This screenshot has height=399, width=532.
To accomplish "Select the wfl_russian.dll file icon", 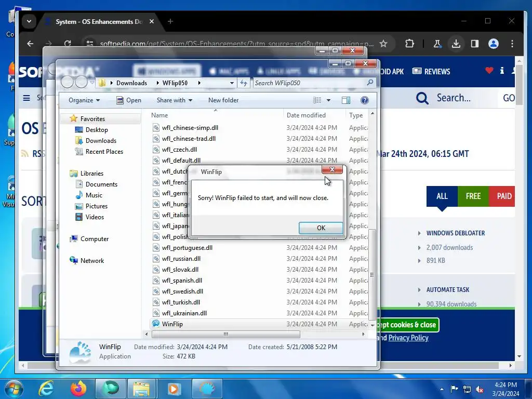I will [x=156, y=259].
